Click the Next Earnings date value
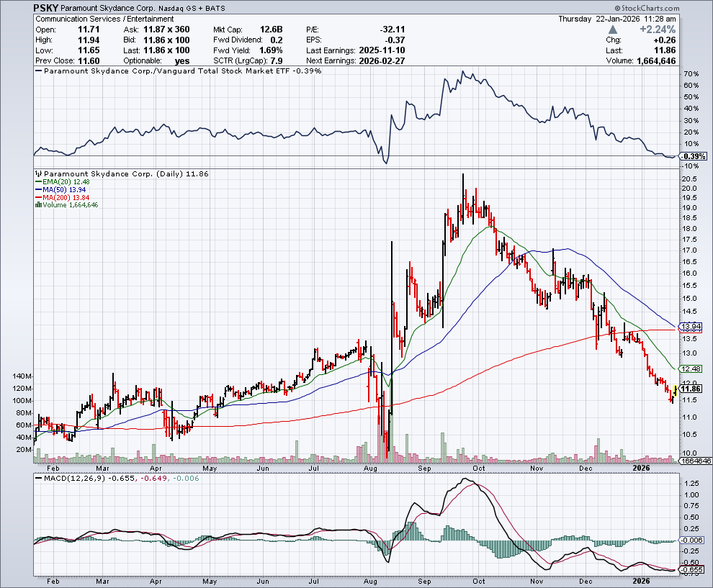The width and height of the screenshot is (713, 588). point(380,61)
